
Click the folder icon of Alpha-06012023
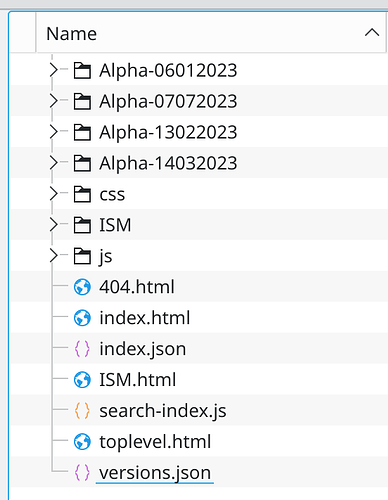point(82,70)
